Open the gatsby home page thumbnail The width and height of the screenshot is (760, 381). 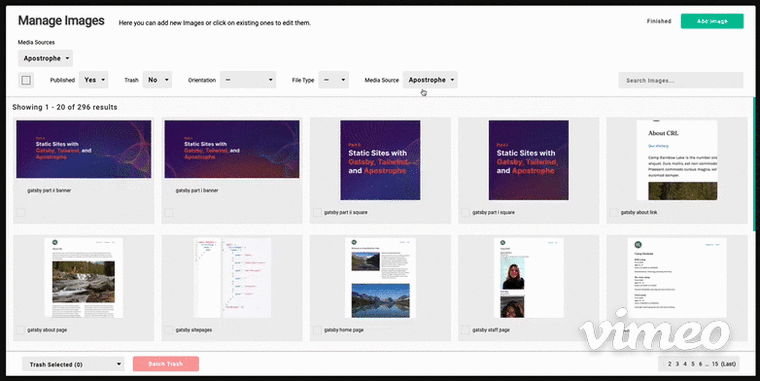coord(380,278)
